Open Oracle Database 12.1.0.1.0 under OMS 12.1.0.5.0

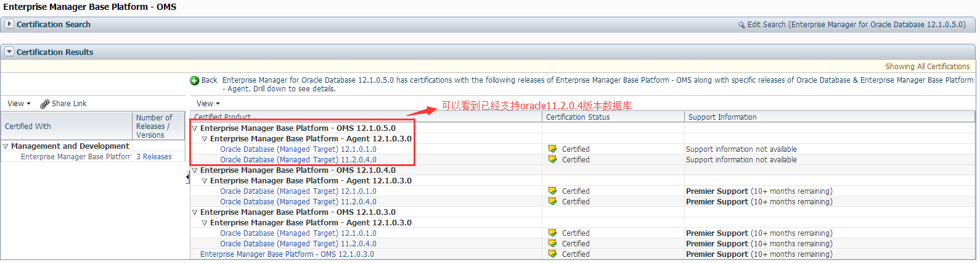pos(298,149)
